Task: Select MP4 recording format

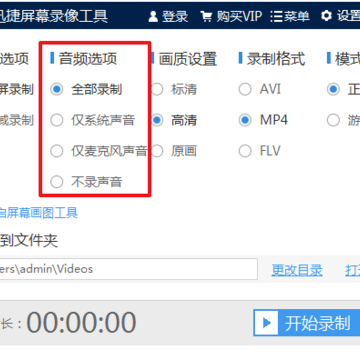Action: pos(245,120)
